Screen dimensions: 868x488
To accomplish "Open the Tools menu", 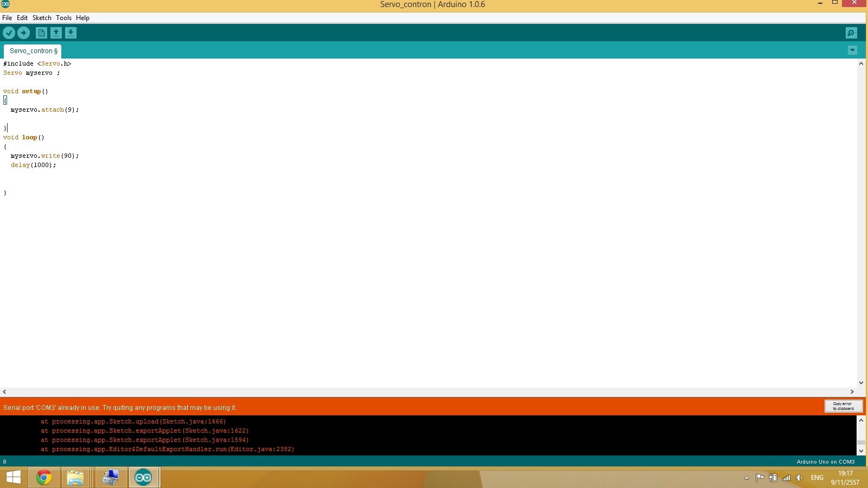I will (63, 18).
